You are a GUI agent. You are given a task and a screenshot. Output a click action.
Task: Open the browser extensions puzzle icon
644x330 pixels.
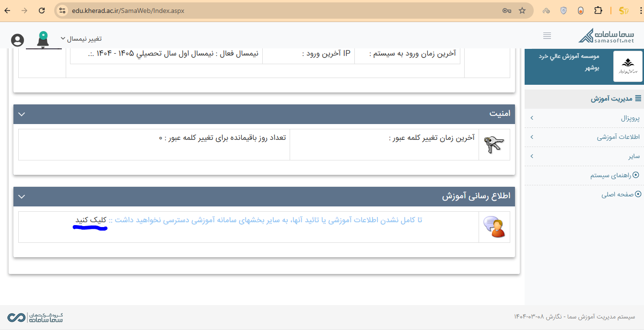pos(598,10)
